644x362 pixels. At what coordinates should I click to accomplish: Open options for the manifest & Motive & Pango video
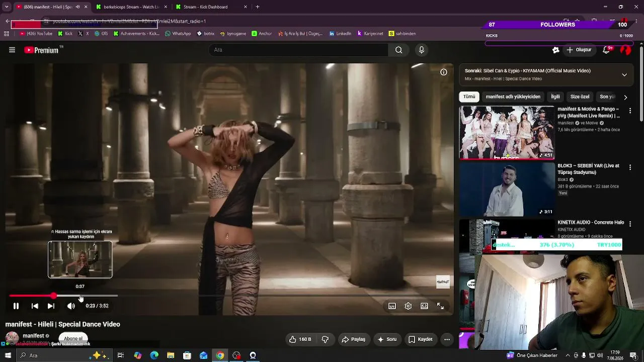coord(630,111)
